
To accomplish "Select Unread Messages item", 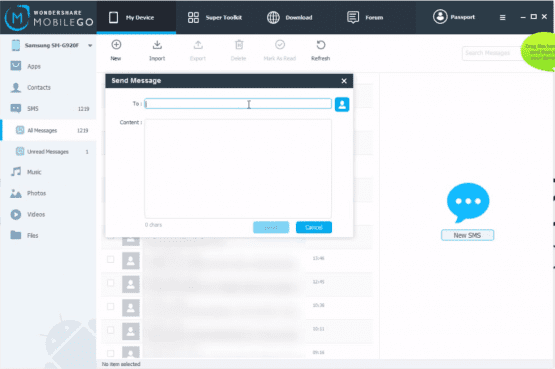I will pos(48,151).
